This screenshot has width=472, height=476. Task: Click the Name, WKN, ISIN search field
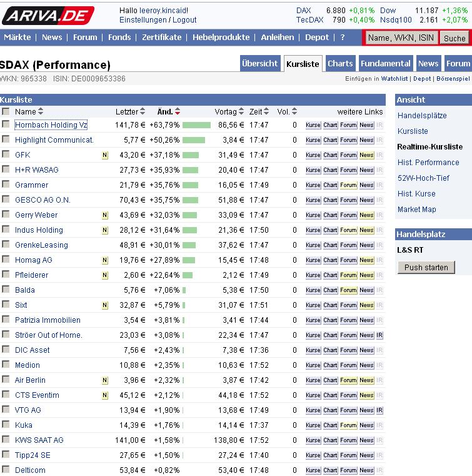(x=401, y=38)
